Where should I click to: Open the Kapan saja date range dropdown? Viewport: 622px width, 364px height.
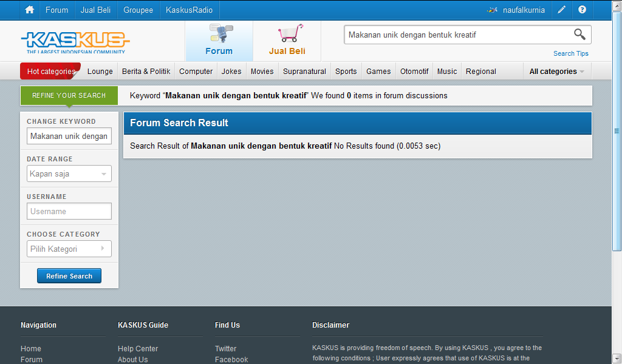click(69, 174)
